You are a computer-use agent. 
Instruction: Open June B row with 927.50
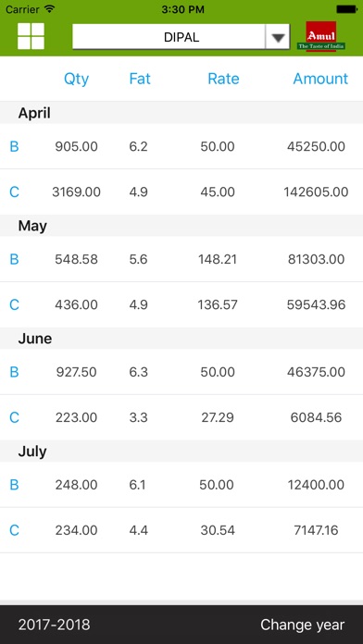point(181,372)
